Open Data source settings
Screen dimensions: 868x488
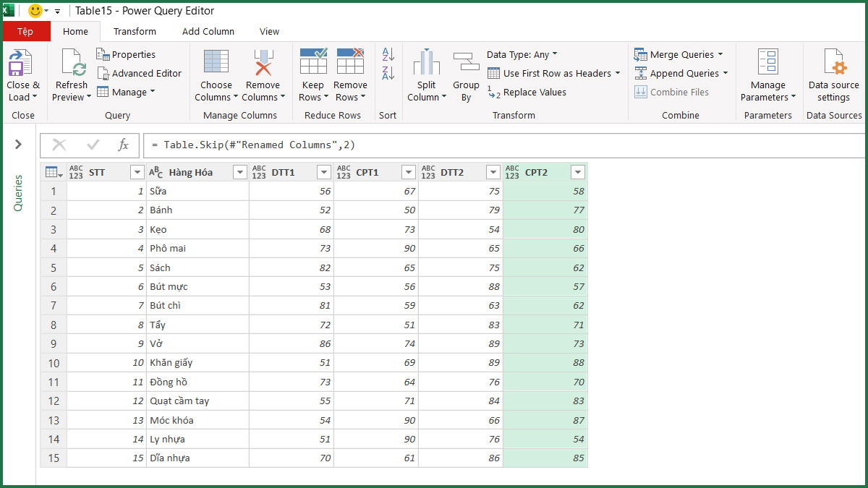click(833, 72)
